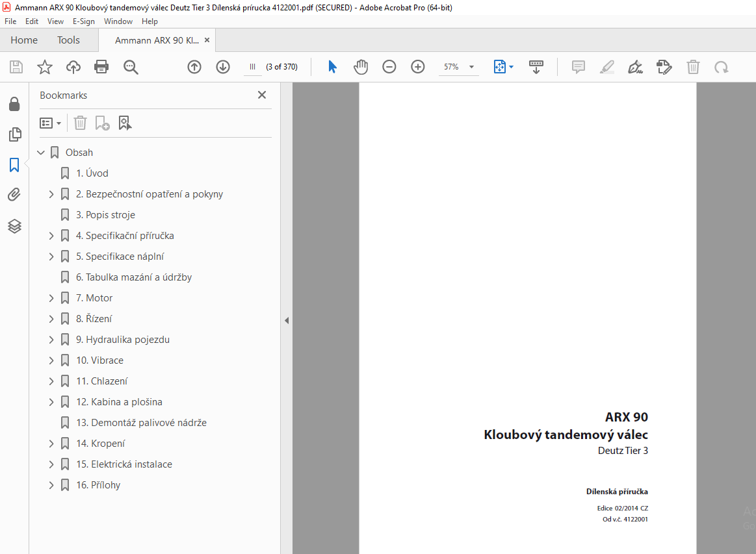Toggle the Bookmarks panel icon
756x554 pixels.
click(x=14, y=165)
